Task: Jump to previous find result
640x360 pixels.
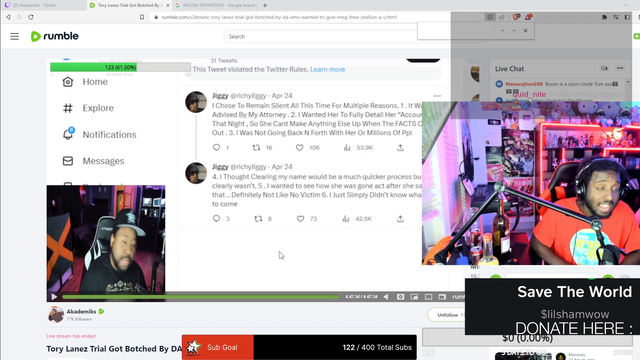Action: pyautogui.click(x=502, y=31)
